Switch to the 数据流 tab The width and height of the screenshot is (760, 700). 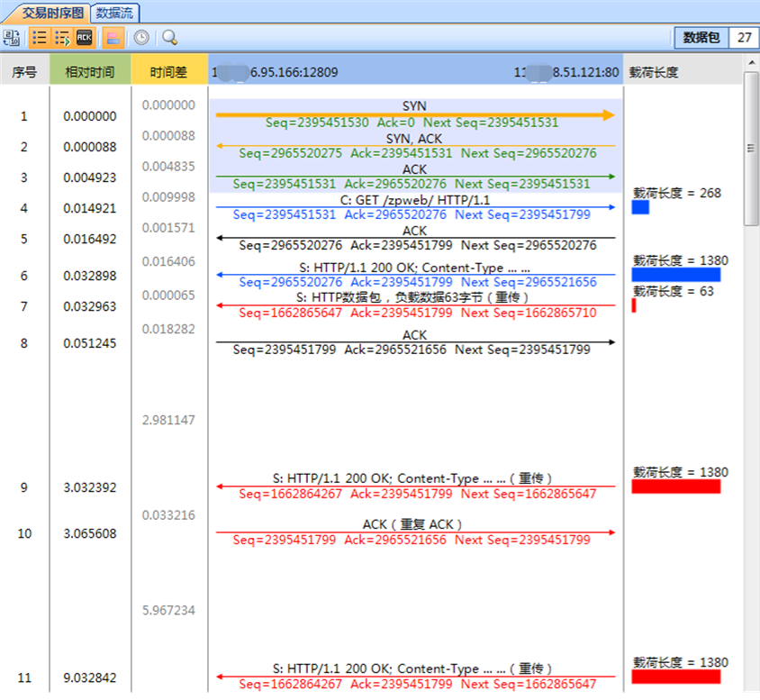(113, 13)
